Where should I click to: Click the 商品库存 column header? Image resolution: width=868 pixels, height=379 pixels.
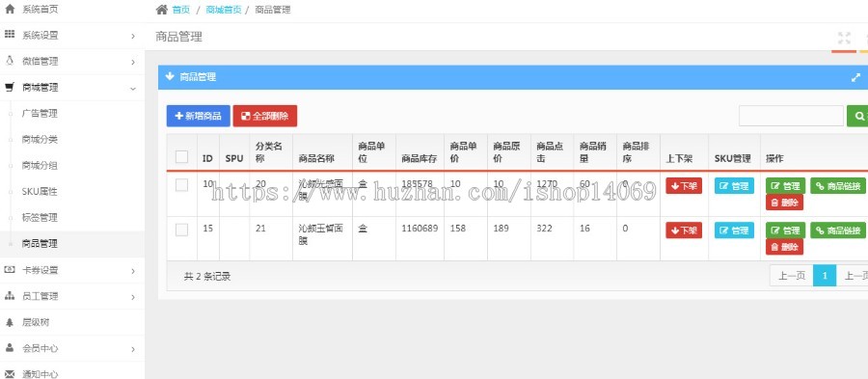point(420,159)
